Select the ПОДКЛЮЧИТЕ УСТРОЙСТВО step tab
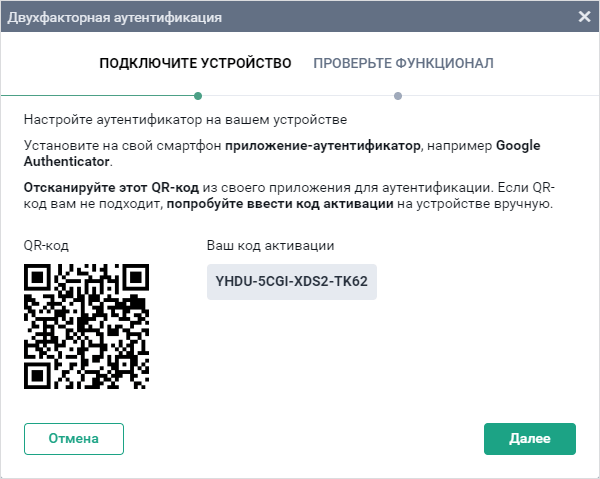The width and height of the screenshot is (600, 479). (195, 63)
